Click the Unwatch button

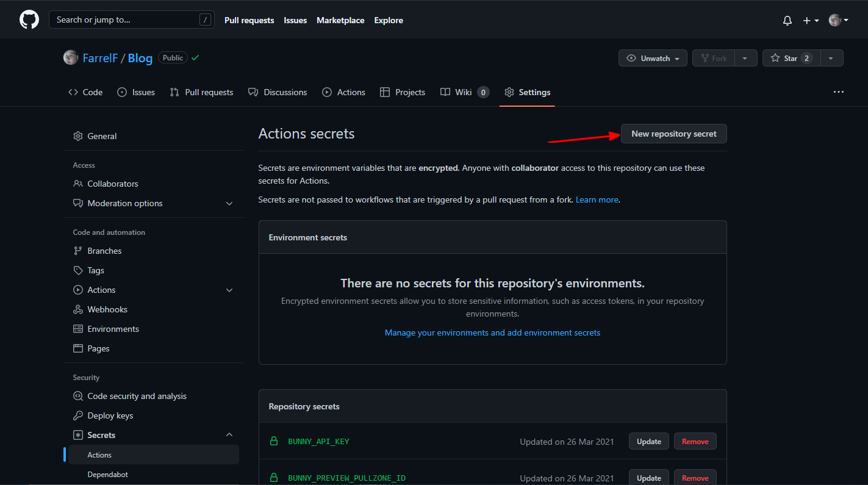point(653,58)
